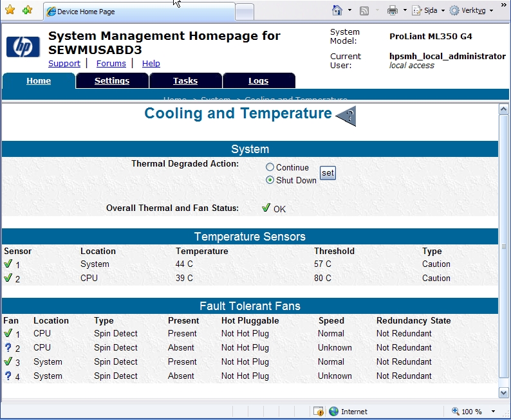Click the Add to Favorites icon
Image resolution: width=511 pixels, height=420 pixels.
tap(28, 10)
